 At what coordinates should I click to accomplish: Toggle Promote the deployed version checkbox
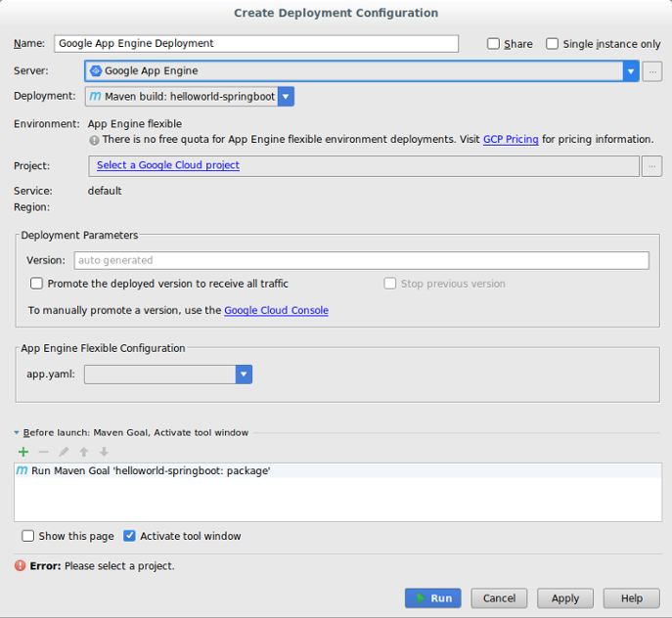coord(37,284)
